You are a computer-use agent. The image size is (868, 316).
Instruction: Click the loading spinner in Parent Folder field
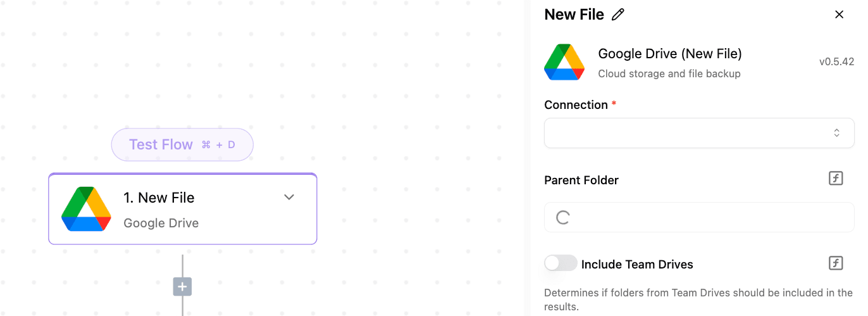point(563,218)
